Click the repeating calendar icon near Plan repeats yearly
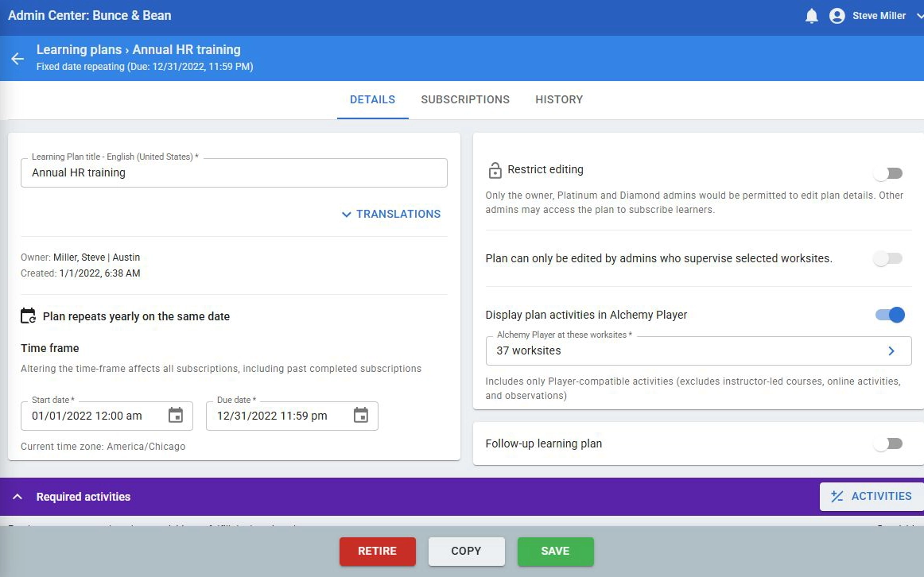 tap(28, 316)
